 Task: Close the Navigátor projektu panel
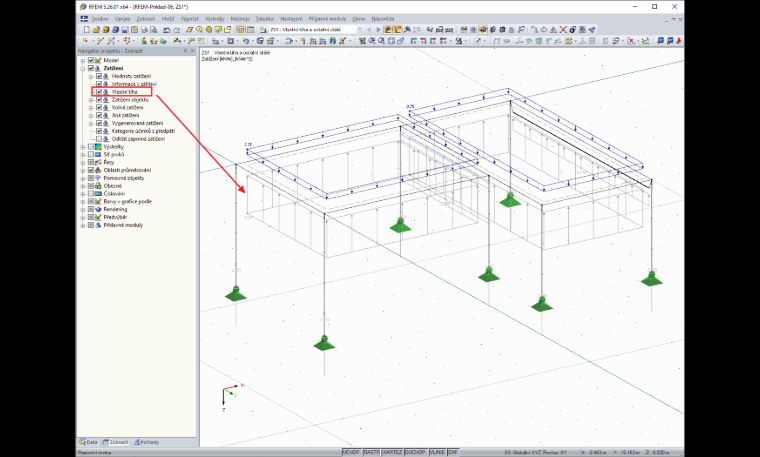(x=192, y=50)
